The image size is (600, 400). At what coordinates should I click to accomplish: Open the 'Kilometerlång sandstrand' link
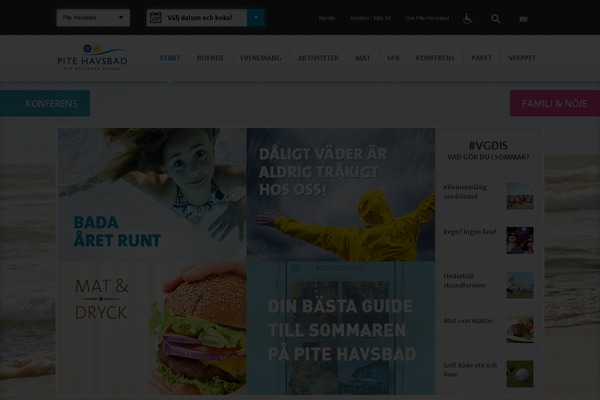tap(465, 192)
